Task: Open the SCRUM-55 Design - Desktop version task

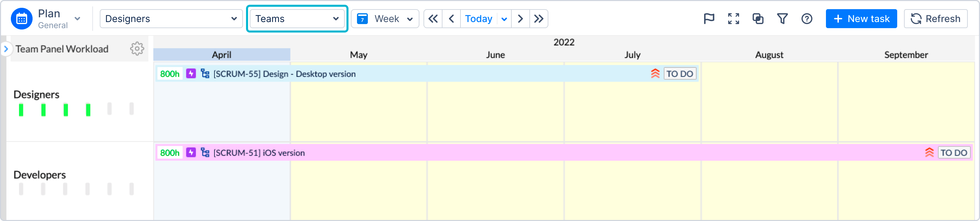Action: coord(284,74)
